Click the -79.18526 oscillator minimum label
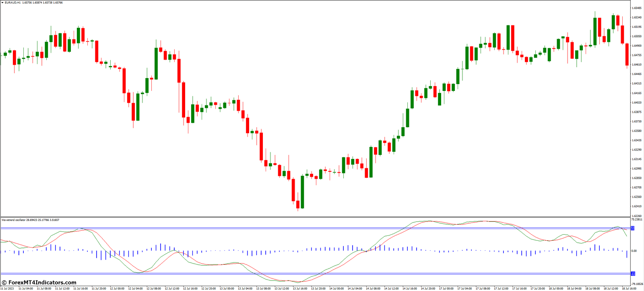 click(637, 284)
